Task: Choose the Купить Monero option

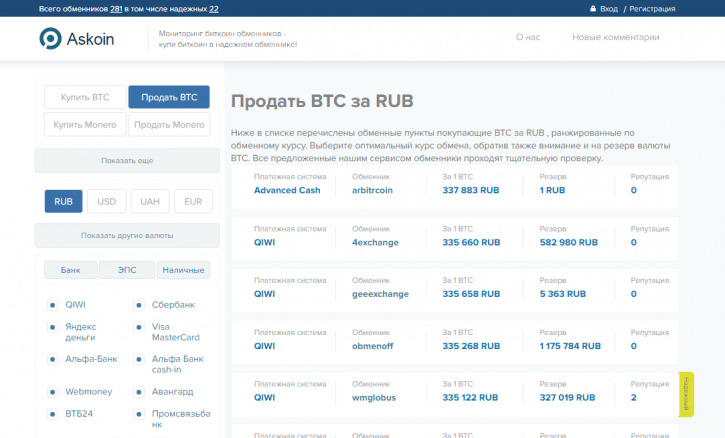Action: click(85, 125)
